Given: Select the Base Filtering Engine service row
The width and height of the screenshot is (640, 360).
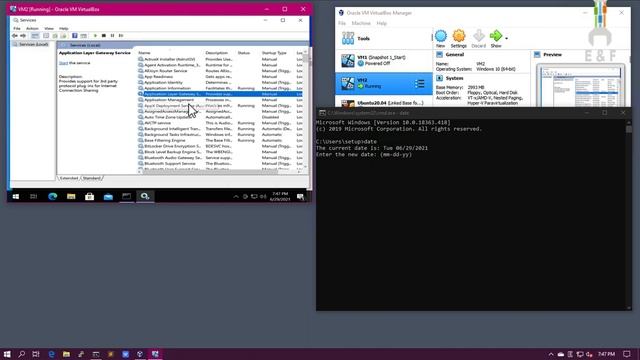Looking at the screenshot, I should 220,140.
